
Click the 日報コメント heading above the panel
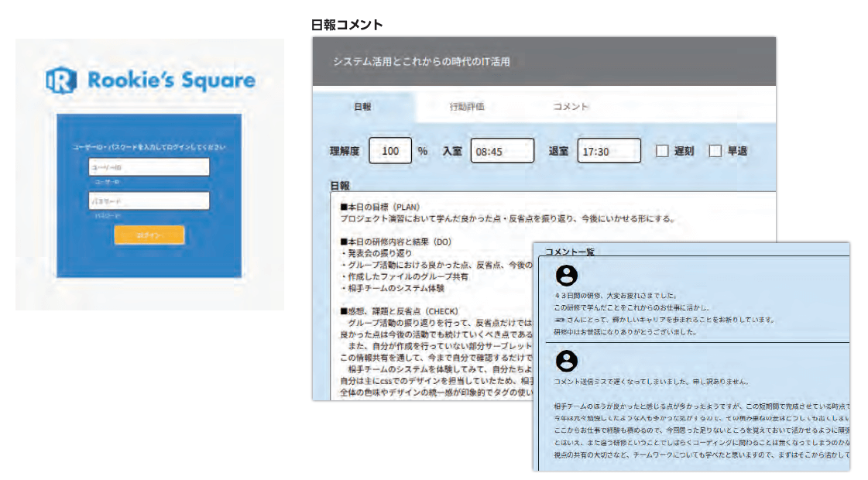pos(346,25)
